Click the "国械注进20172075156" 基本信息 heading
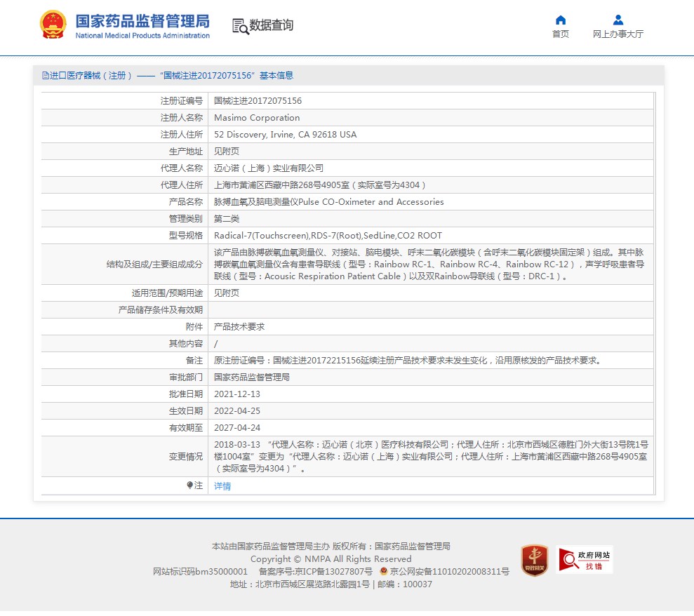Screen dimensions: 694x616 pyautogui.click(x=227, y=76)
